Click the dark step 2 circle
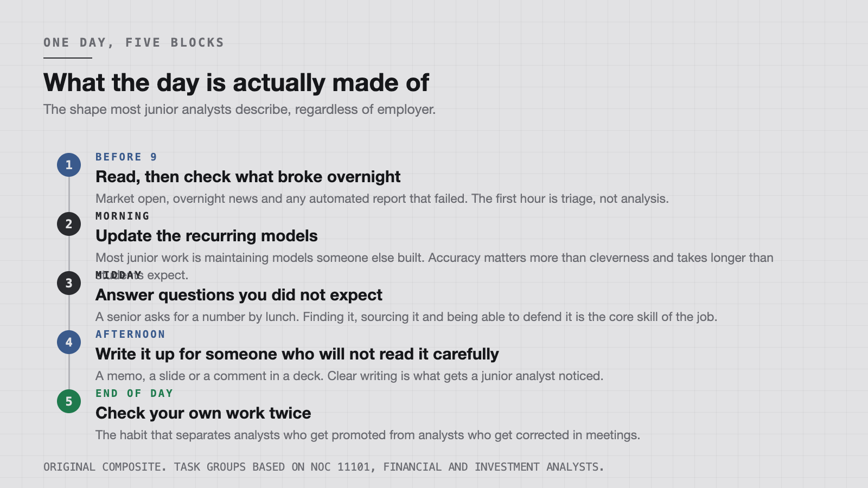 pos(69,224)
